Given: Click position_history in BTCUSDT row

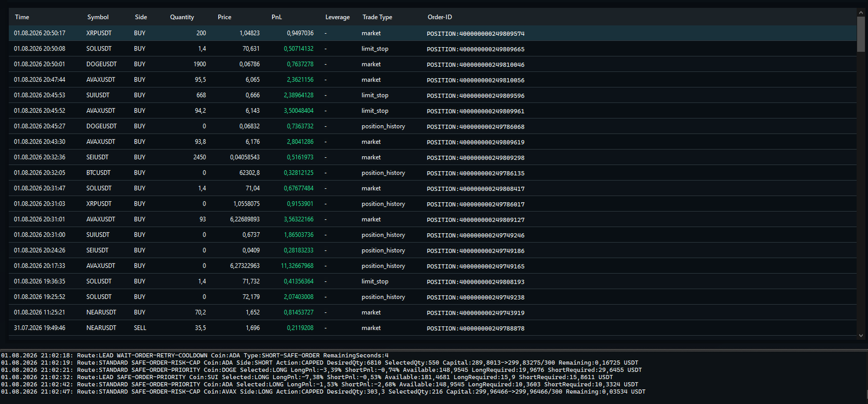Looking at the screenshot, I should tap(384, 173).
